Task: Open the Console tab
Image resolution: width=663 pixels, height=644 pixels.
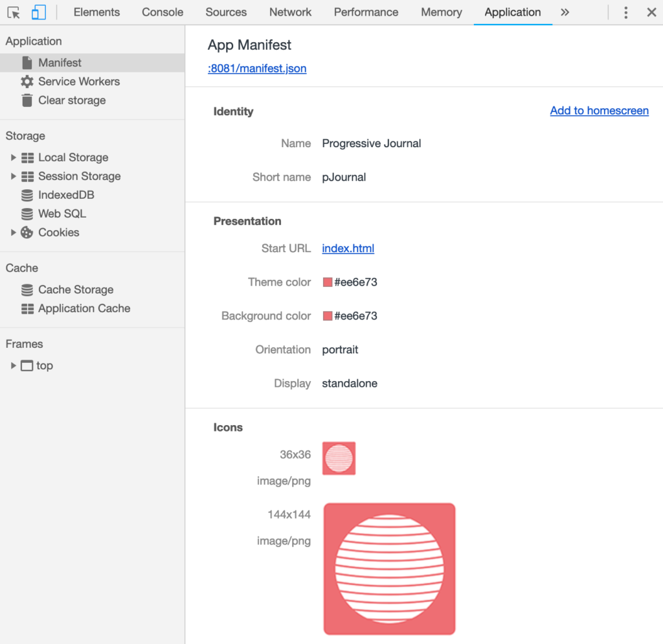Action: pyautogui.click(x=162, y=12)
